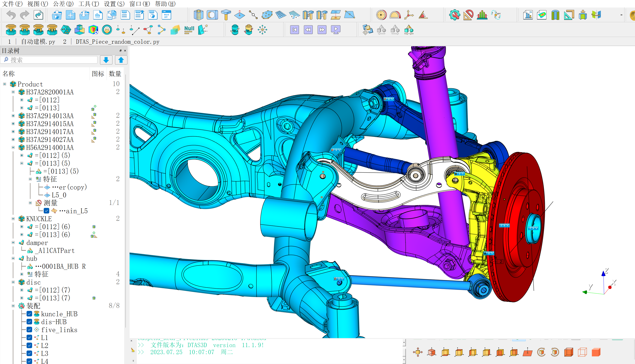Click the undo arrow icon
Image resolution: width=635 pixels, height=364 pixels.
[11, 15]
